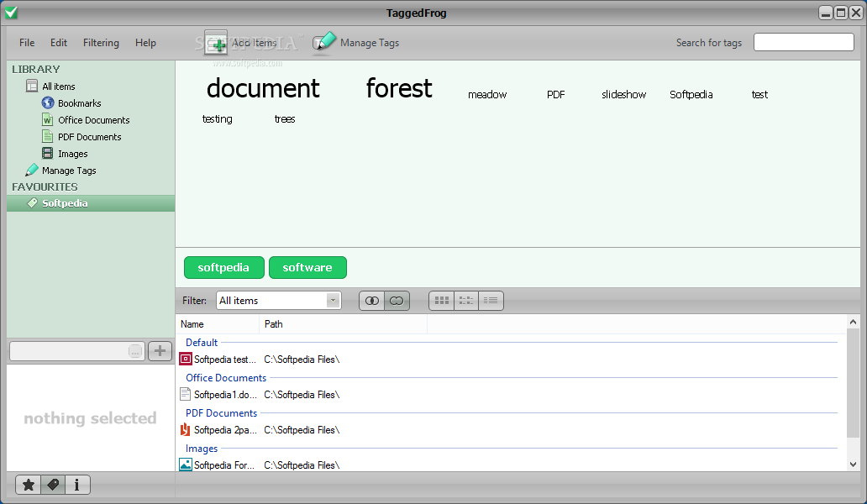Click the star favourites button
867x504 pixels.
[29, 486]
